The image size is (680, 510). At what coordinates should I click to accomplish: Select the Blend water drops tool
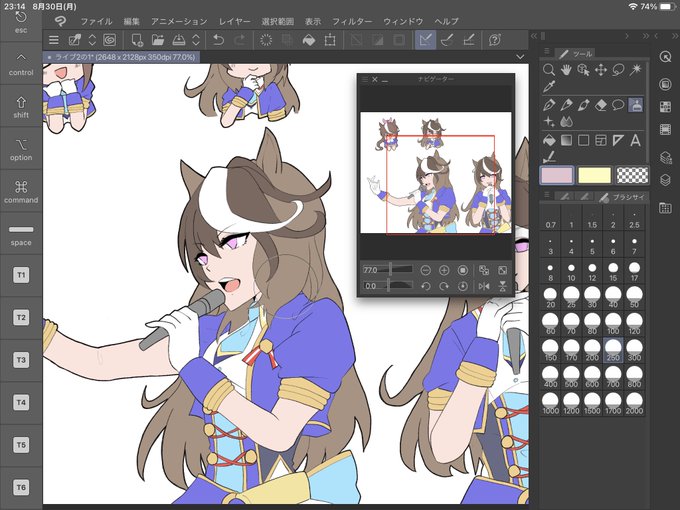click(566, 122)
